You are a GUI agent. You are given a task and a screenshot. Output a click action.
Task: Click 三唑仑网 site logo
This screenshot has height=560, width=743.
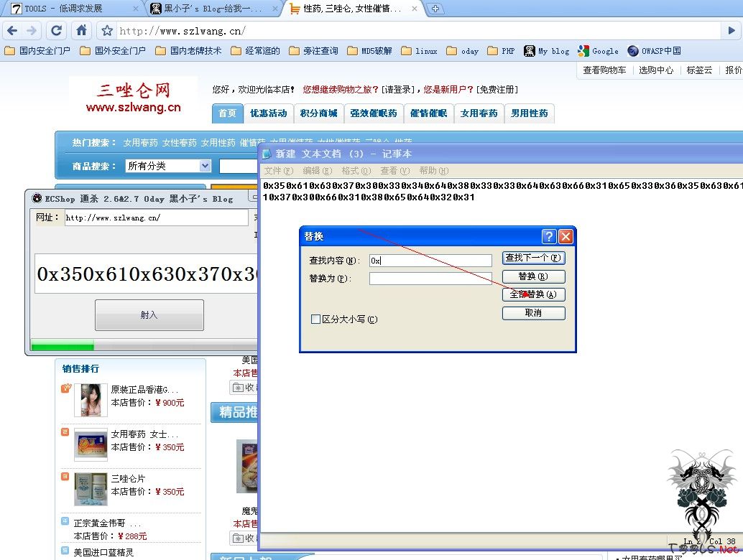coord(134,97)
